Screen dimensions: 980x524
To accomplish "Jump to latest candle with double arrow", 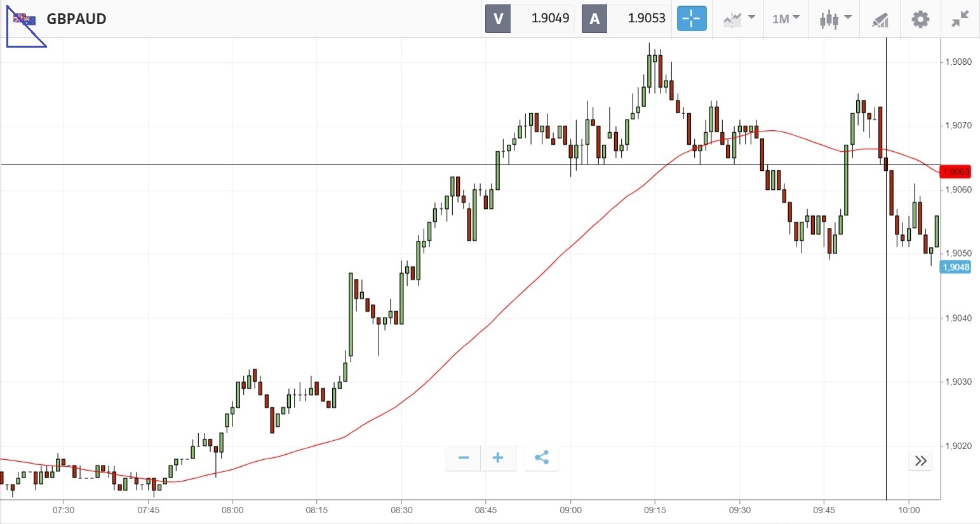I will pos(921,461).
